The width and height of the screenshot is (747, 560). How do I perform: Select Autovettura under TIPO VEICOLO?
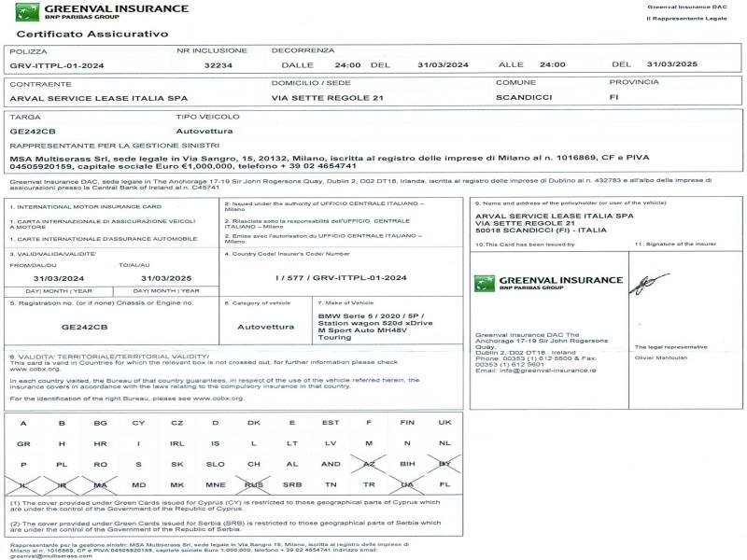coord(204,131)
